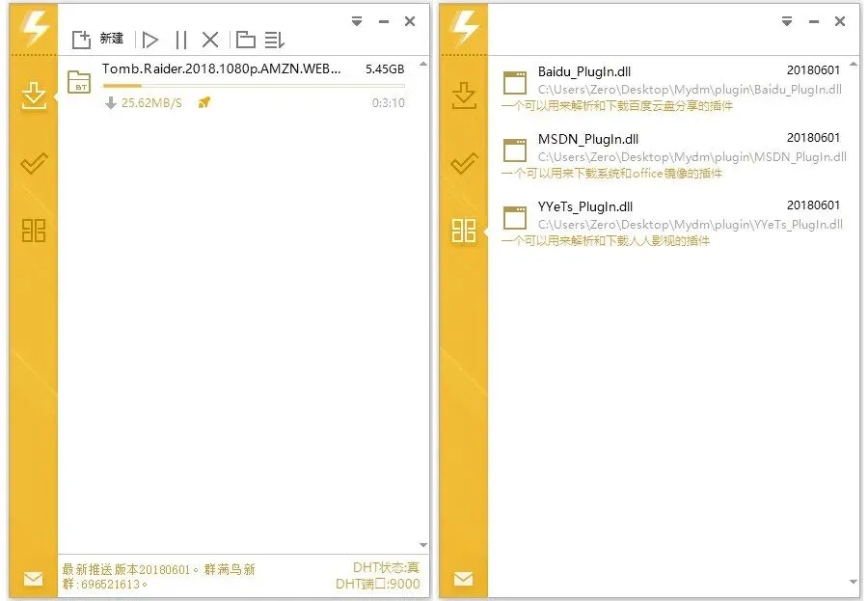Click scroll-up arrow in left window list
The width and height of the screenshot is (868, 601).
click(x=423, y=65)
